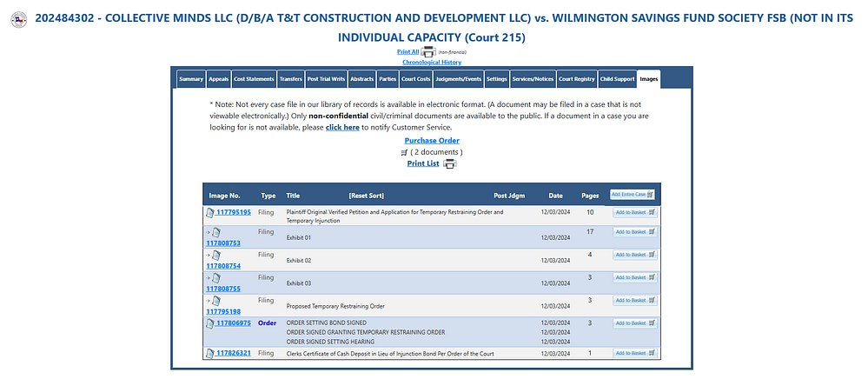
Task: Open document icon for Order 117806975
Action: point(209,323)
